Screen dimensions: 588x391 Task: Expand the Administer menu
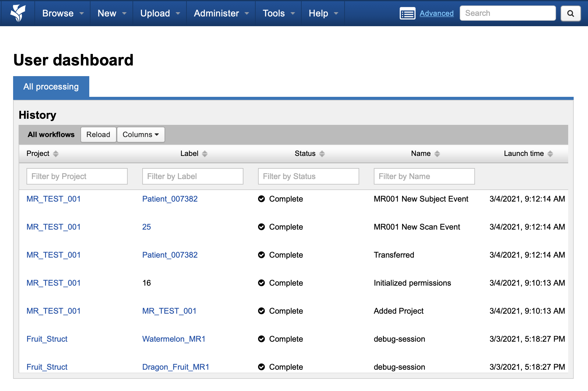(x=221, y=13)
